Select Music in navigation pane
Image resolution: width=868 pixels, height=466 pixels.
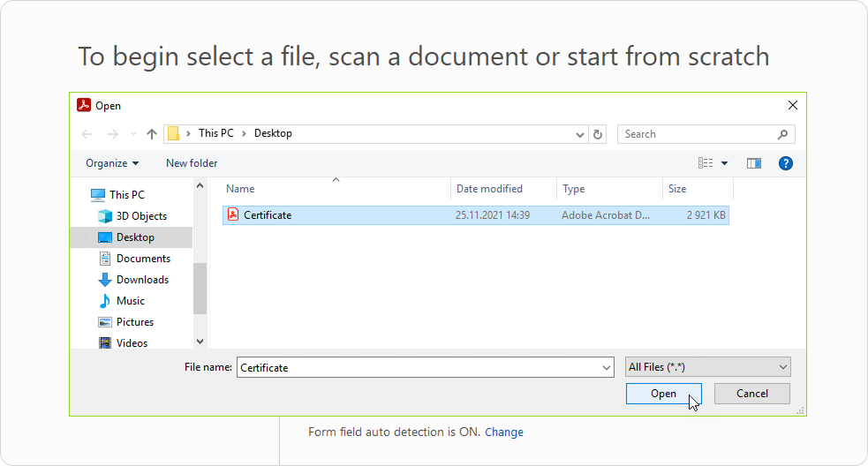(x=130, y=301)
